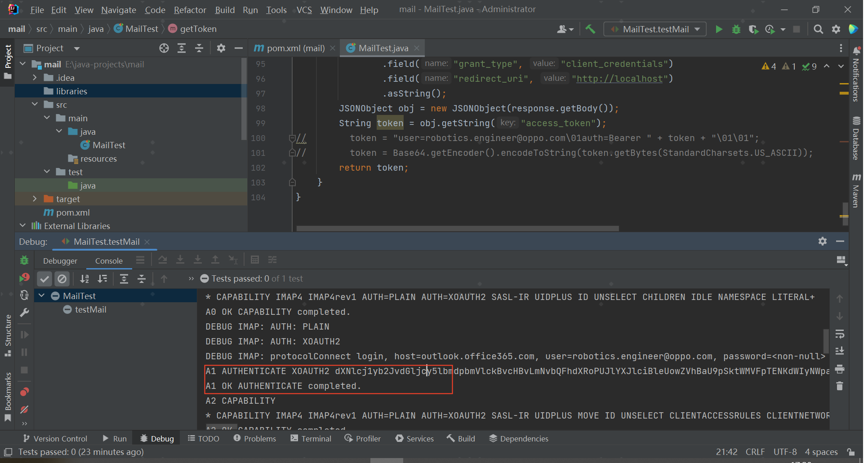Step out icon in debugger toolbar
Viewport: 868px width, 463px height.
click(x=215, y=260)
